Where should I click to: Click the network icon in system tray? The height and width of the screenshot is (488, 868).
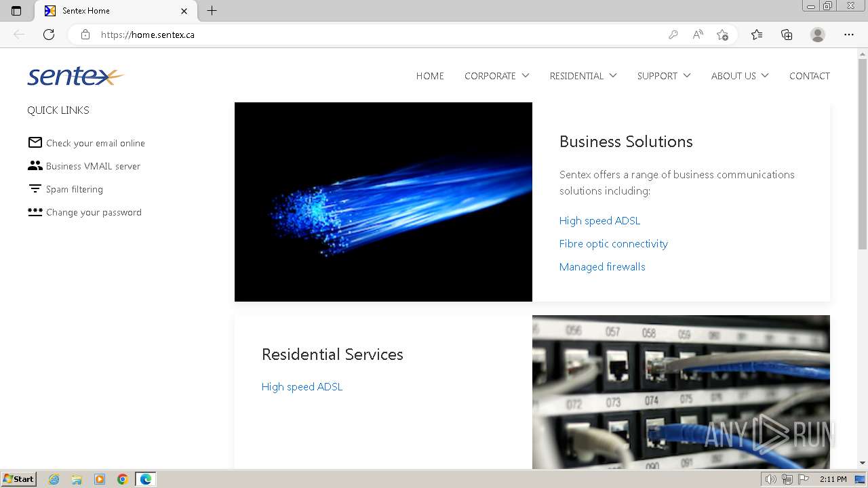click(787, 479)
